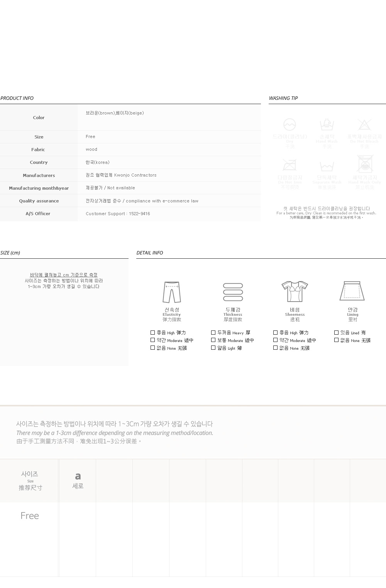Check the Thickness Light checkbox
The width and height of the screenshot is (386, 588).
(x=213, y=348)
